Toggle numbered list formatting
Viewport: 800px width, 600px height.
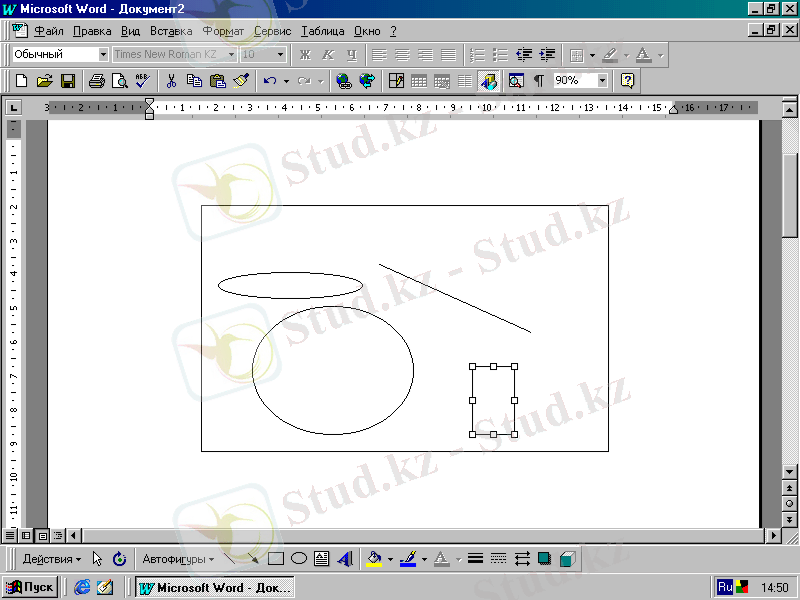point(477,54)
